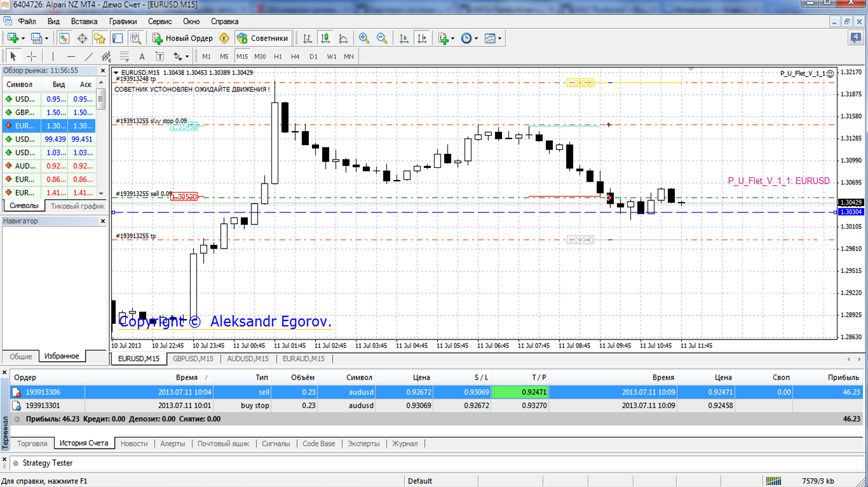Open the Strategy Tester toolbar icon
The width and height of the screenshot is (868, 487).
coord(135,38)
